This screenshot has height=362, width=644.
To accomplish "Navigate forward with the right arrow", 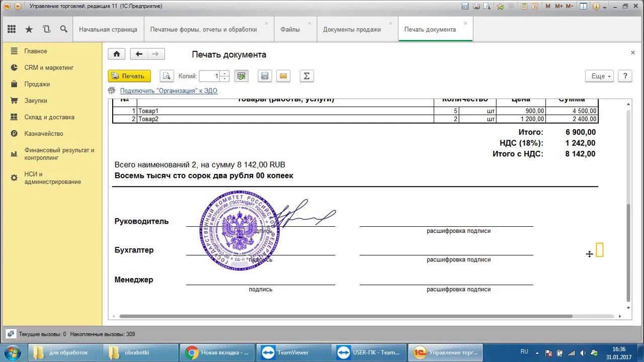I will pyautogui.click(x=156, y=54).
